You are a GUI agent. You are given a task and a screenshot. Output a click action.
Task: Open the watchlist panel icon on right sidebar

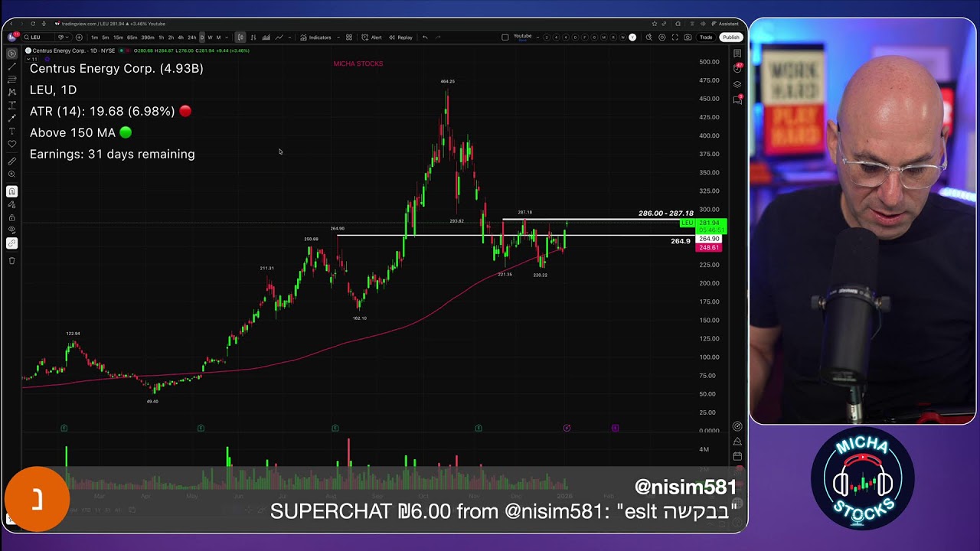click(x=737, y=54)
